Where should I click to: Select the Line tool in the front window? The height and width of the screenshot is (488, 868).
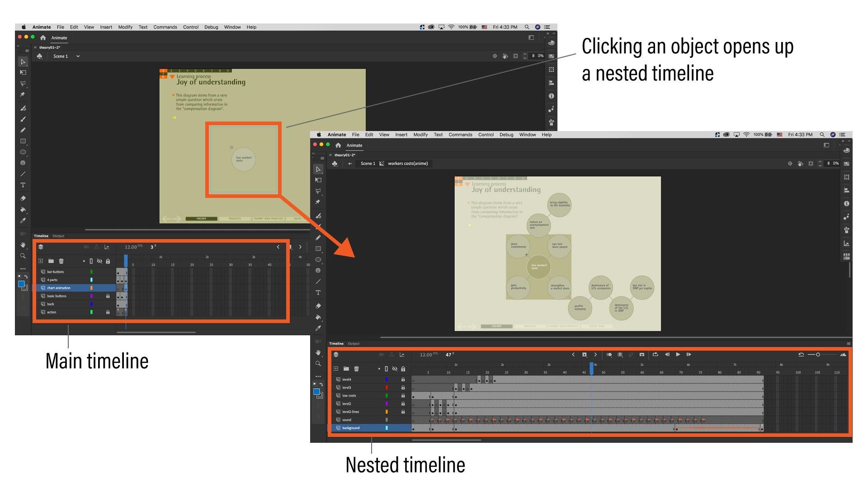pyautogui.click(x=318, y=282)
